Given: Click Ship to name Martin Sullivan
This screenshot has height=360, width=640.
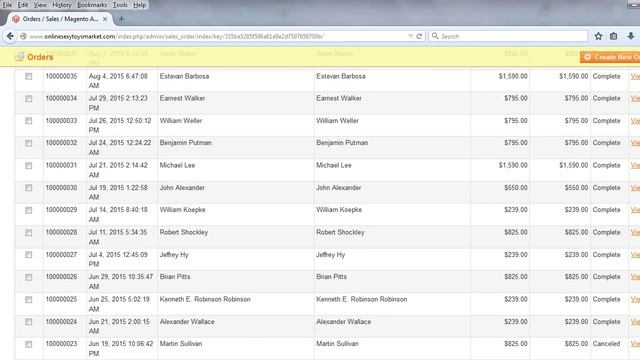Looking at the screenshot, I should 337,344.
